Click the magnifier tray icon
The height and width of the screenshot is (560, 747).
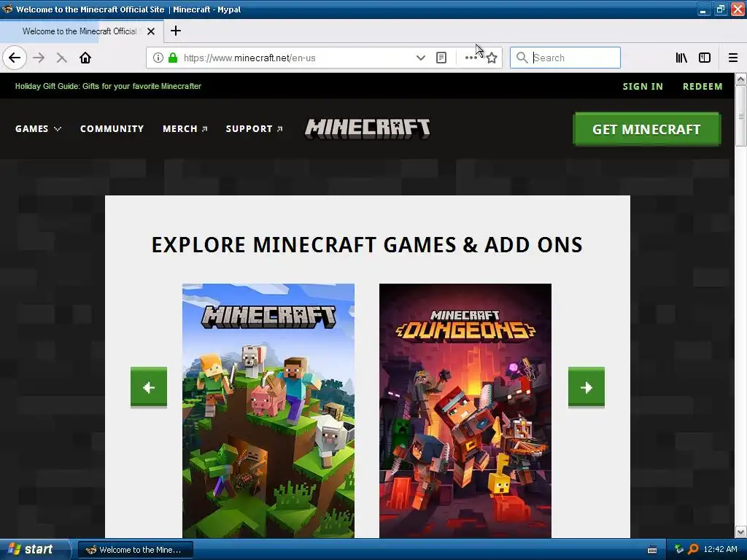click(x=693, y=549)
